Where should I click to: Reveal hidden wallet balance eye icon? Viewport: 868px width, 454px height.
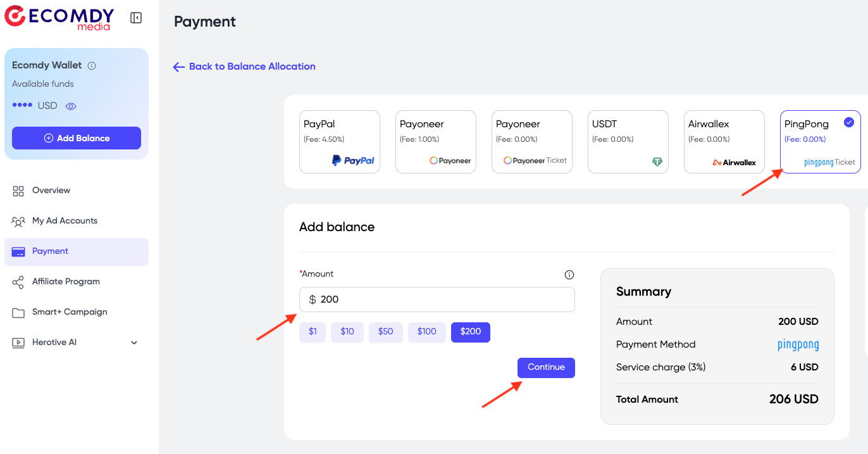[71, 106]
